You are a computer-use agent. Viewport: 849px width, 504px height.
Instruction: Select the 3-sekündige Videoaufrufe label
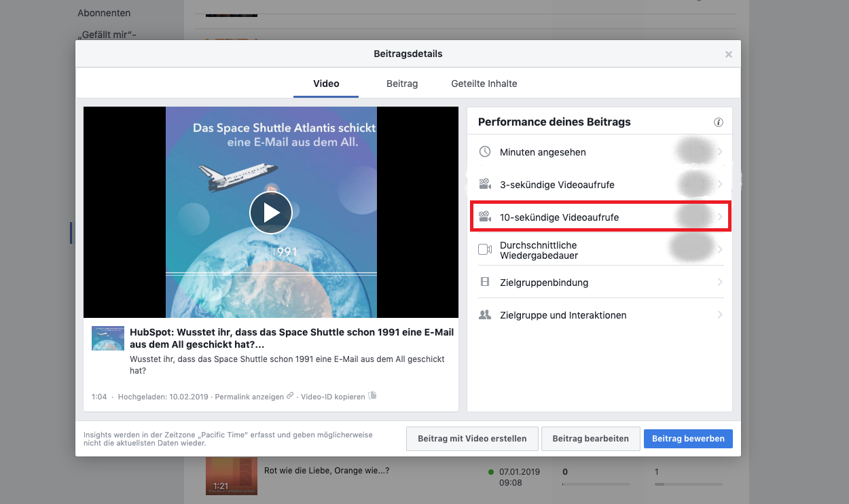click(x=557, y=185)
